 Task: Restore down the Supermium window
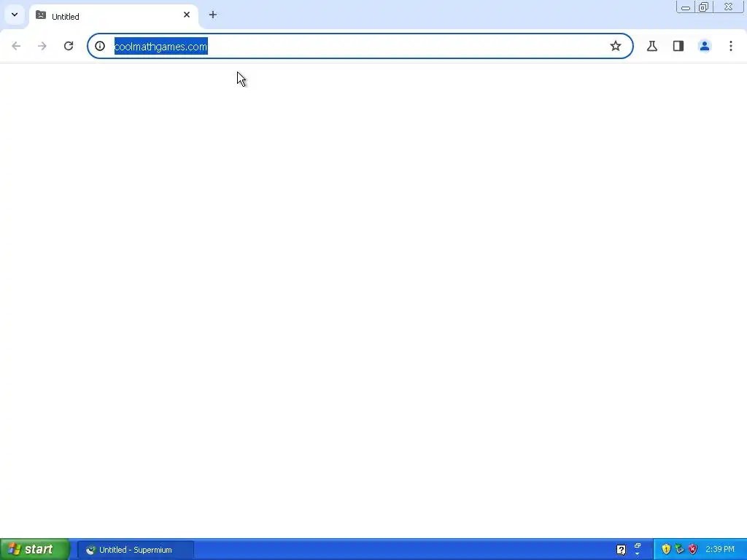click(704, 7)
